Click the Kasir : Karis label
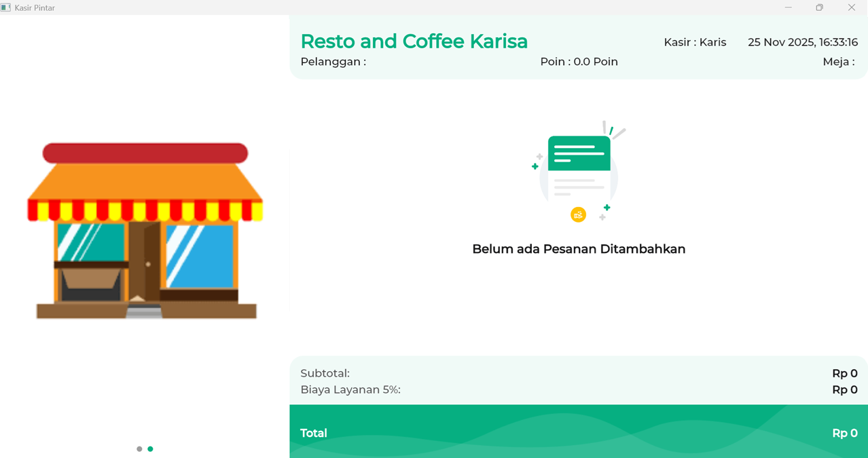868x458 pixels. coord(695,42)
